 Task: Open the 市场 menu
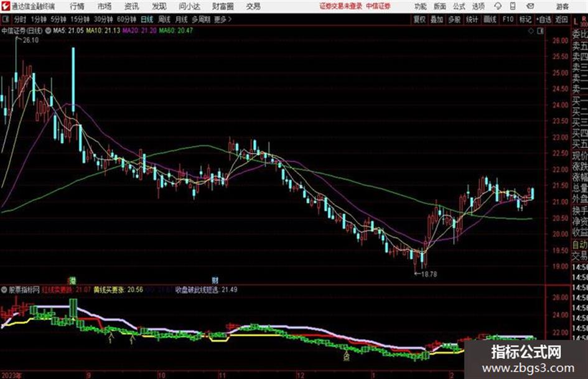click(x=105, y=6)
